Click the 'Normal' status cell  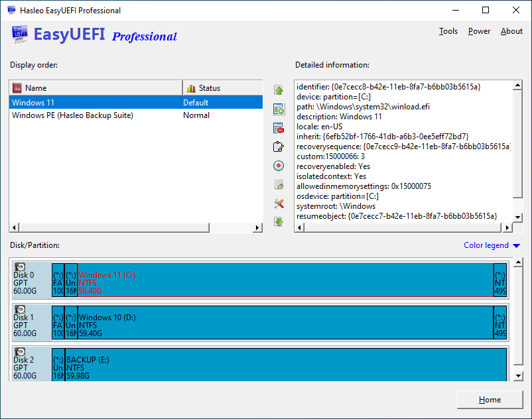pos(196,115)
